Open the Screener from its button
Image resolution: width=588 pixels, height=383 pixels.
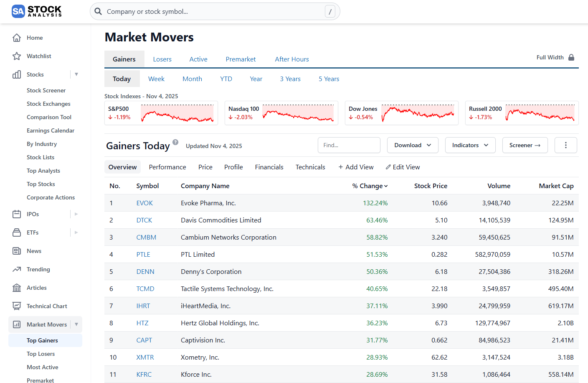pos(525,145)
